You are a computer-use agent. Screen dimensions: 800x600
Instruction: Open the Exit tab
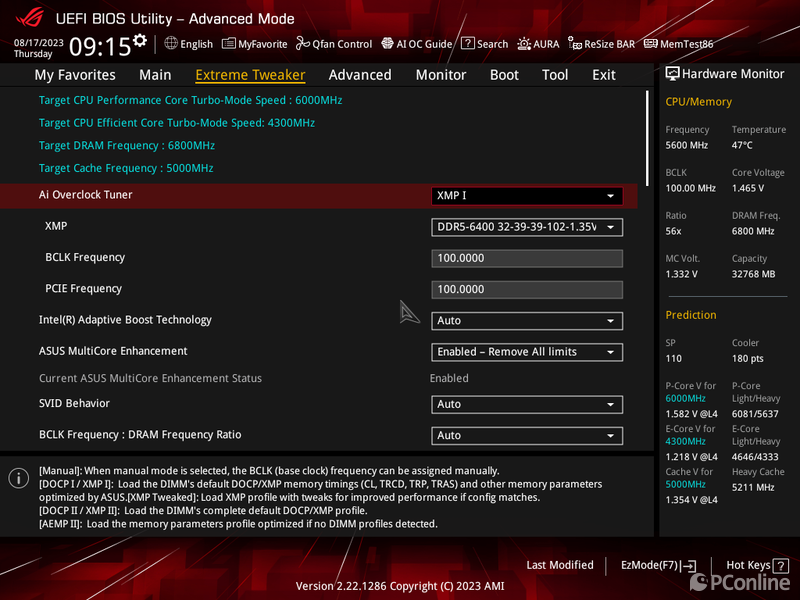604,75
